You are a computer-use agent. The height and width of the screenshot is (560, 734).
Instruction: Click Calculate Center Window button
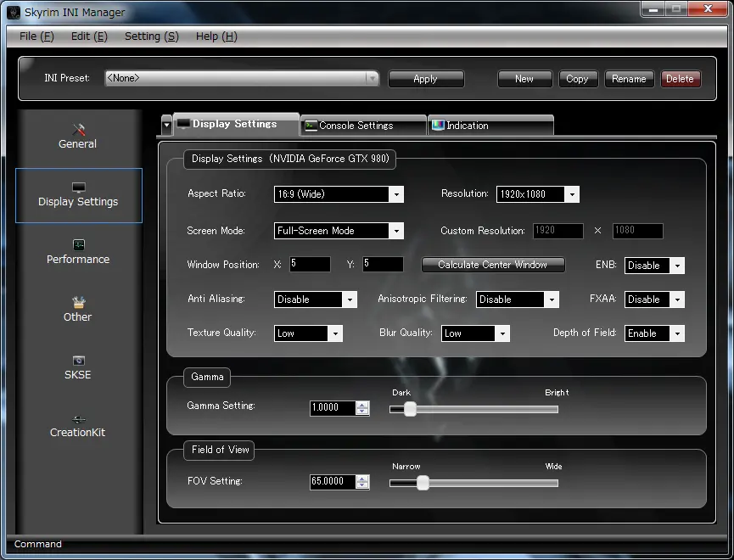tap(493, 265)
